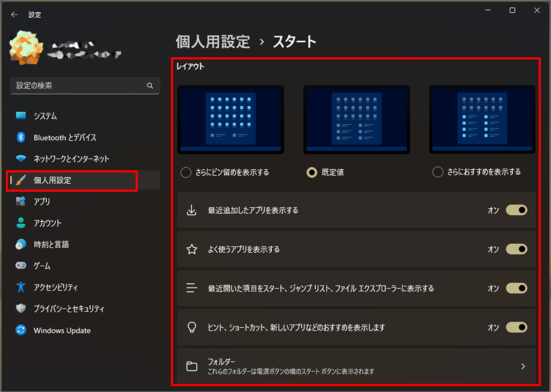
Task: Choose the more pins layout thumbnail
Action: [230, 119]
